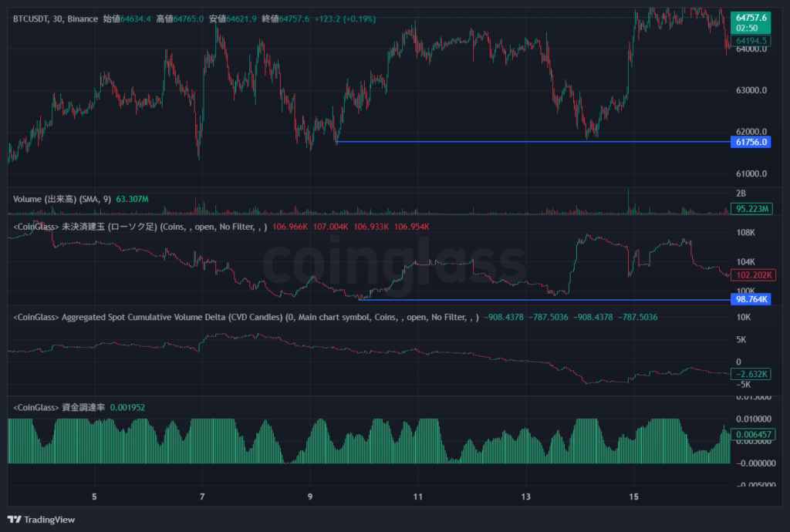Screen dimensions: 790x532
Task: Click the TradingView logo
Action: (x=42, y=520)
